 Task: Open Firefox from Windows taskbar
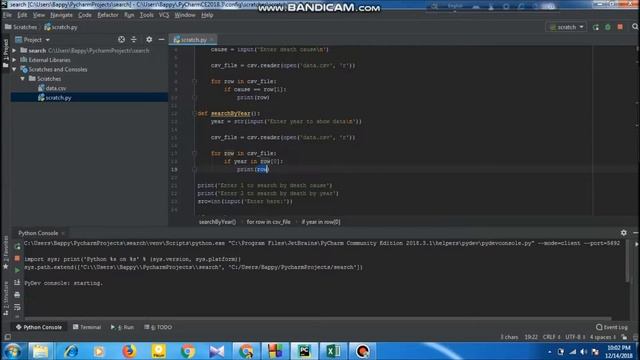(x=129, y=351)
